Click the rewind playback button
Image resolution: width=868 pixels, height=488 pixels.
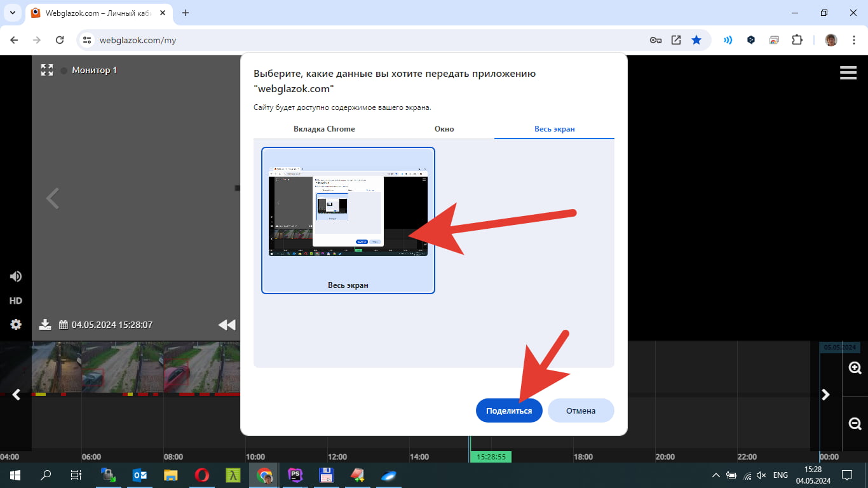[x=226, y=325]
